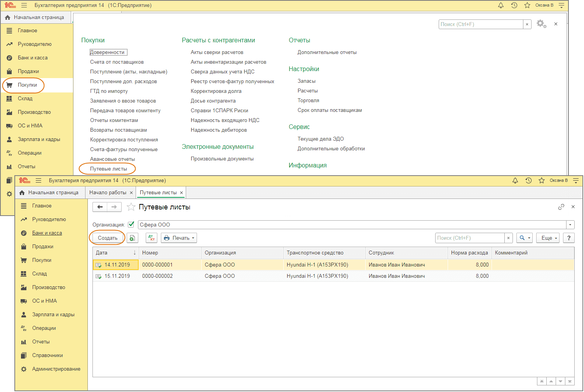The image size is (584, 392).
Task: Open hamburger menu in front window title bar
Action: tap(38, 181)
